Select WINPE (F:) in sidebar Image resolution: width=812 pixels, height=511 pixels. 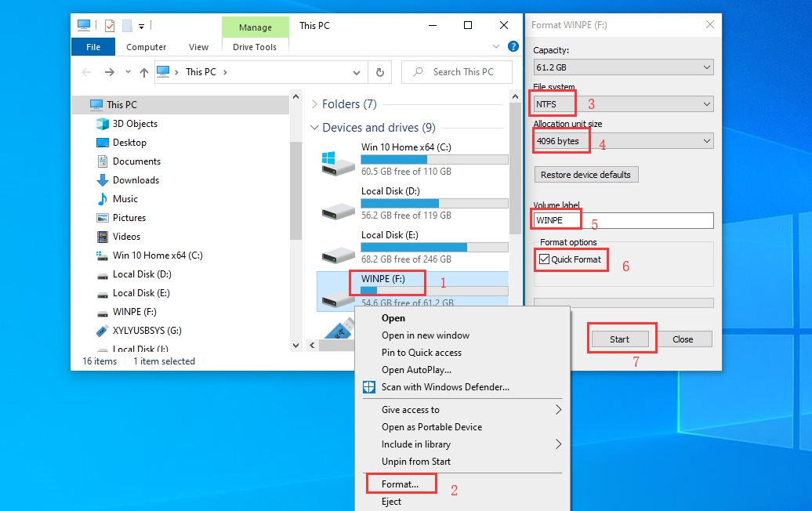click(x=134, y=312)
